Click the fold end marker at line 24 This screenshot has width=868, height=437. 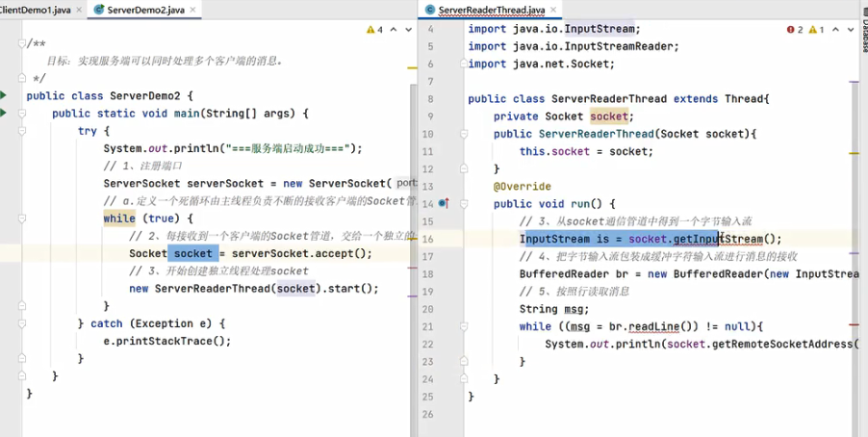[464, 379]
